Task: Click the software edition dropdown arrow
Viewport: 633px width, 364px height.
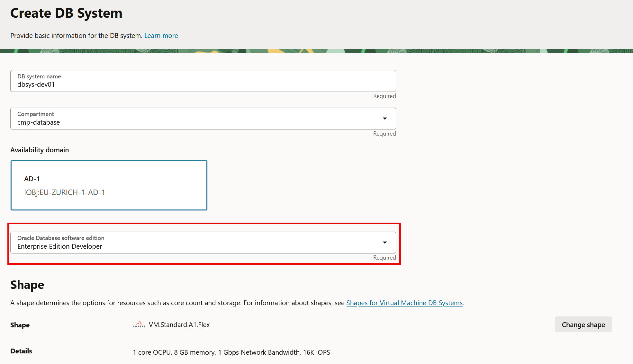Action: 384,243
